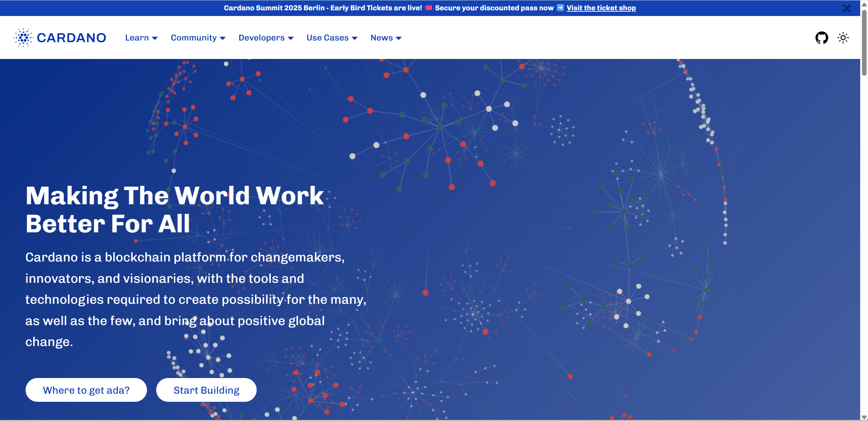Expand the Use Cases dropdown menu
Screen dimensions: 868x421
click(332, 38)
